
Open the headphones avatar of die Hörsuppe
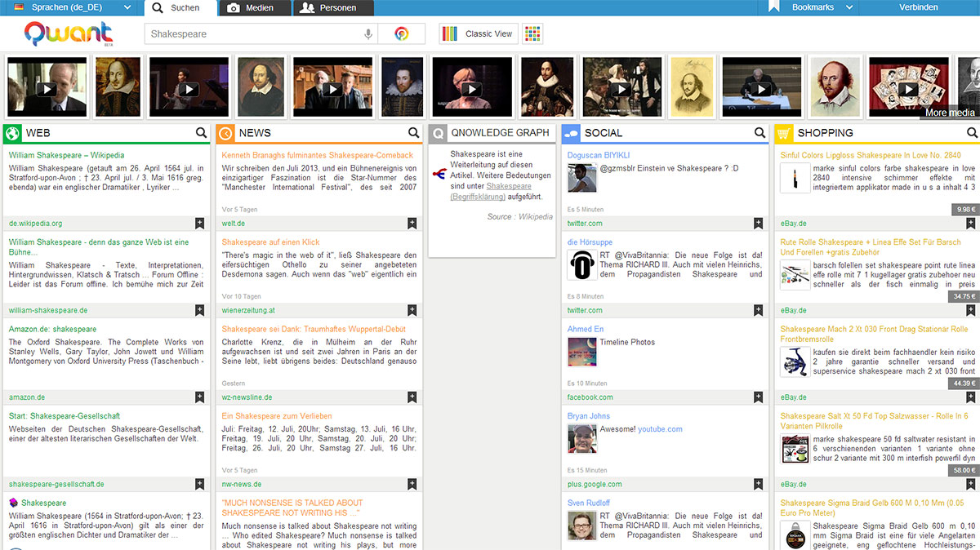pos(581,265)
